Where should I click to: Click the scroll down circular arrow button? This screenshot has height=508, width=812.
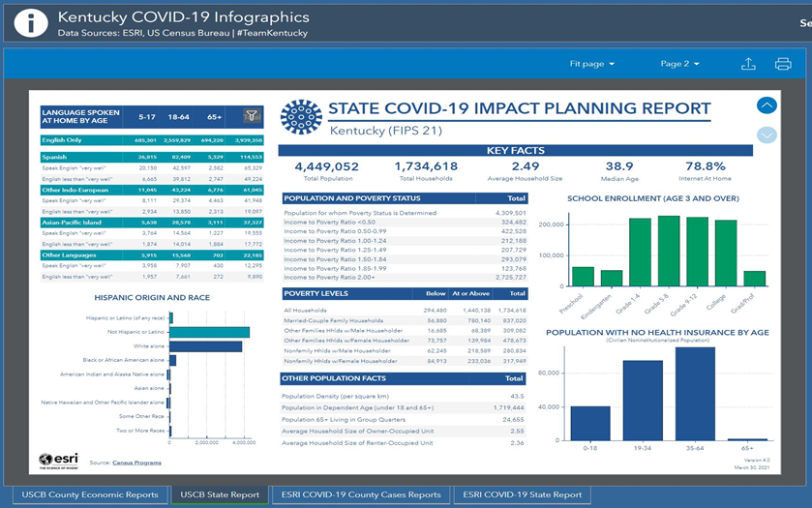pyautogui.click(x=767, y=135)
